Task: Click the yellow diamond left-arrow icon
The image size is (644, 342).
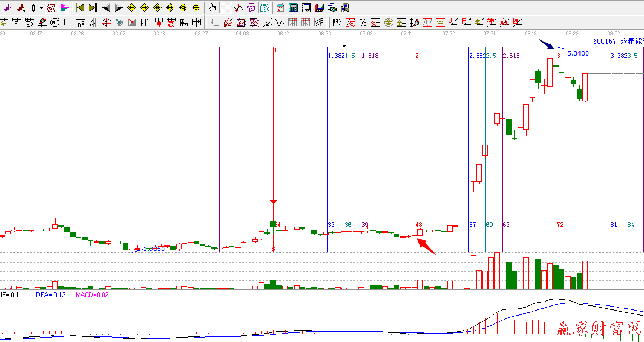Action: click(131, 8)
